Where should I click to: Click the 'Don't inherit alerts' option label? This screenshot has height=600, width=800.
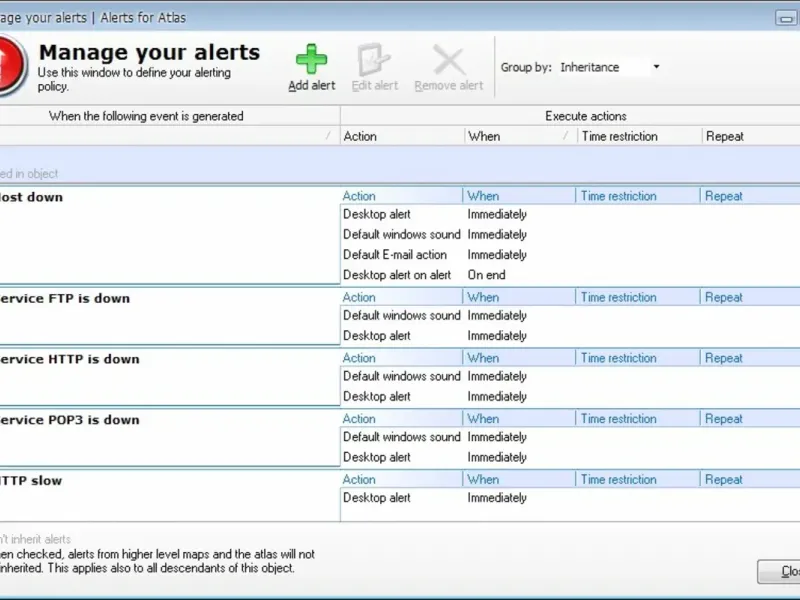(35, 539)
